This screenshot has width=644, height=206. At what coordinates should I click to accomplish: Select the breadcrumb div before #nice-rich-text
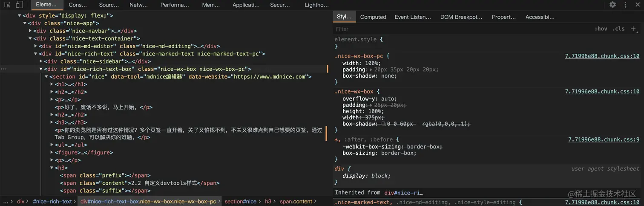pos(20,201)
